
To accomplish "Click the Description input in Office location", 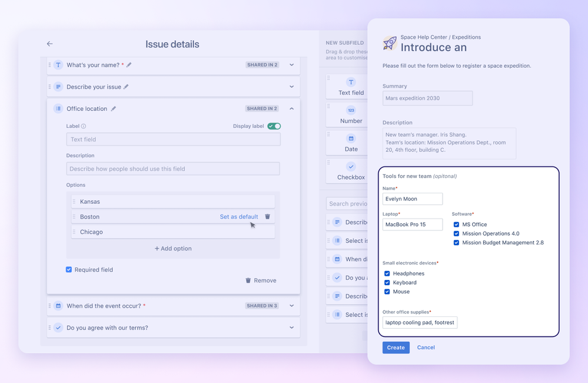I will point(173,169).
